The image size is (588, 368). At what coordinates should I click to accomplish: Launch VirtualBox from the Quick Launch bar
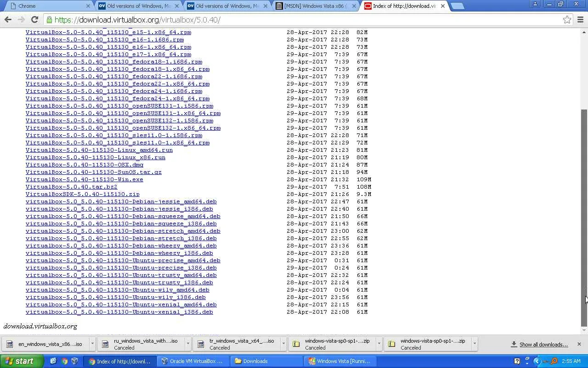tap(74, 361)
